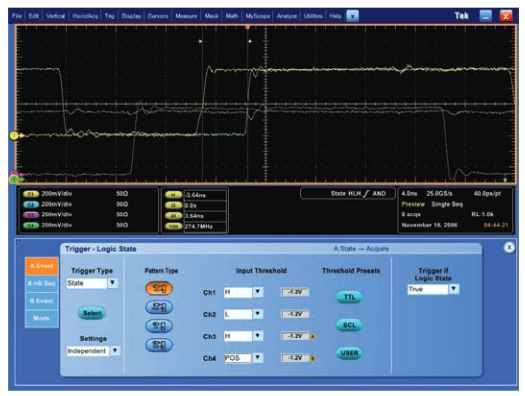Click the right yellow cursor marker
Viewport: 525px width, 396px height.
249,42
